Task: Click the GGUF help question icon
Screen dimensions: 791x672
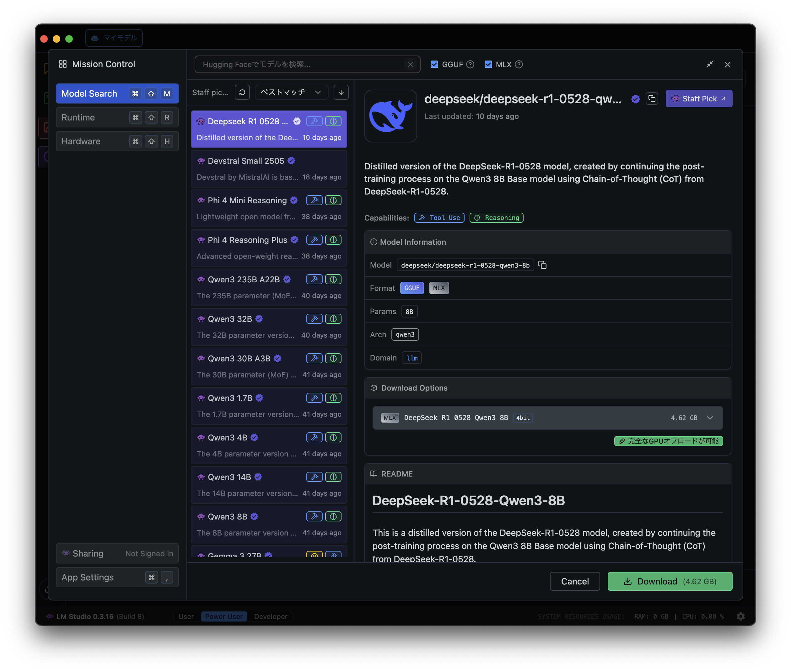Action: 471,64
